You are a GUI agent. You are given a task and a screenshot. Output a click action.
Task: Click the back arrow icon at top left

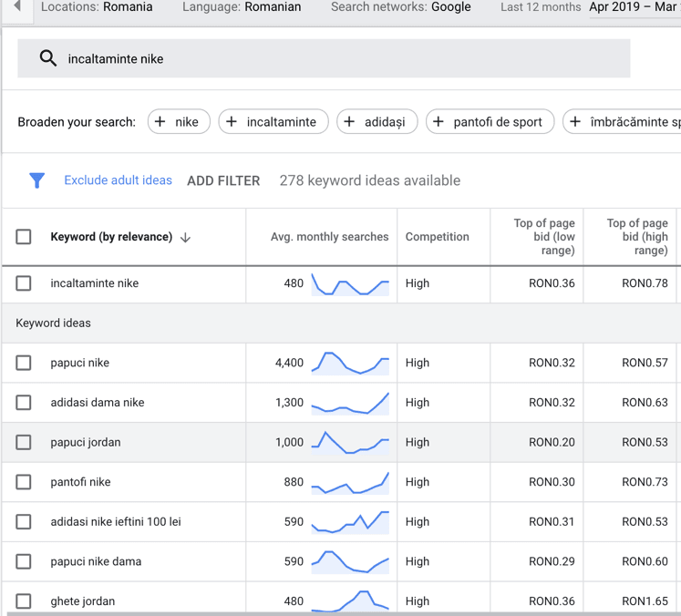[x=16, y=7]
